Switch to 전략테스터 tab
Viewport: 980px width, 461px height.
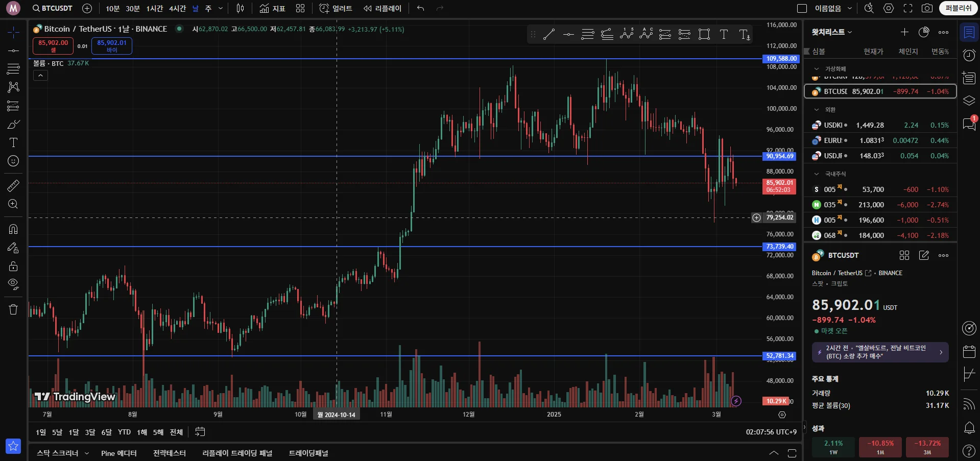[170, 453]
